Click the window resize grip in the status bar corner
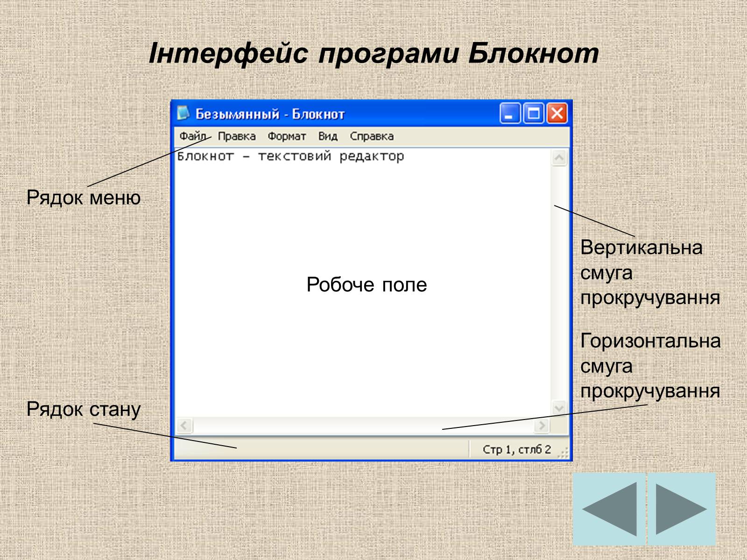The height and width of the screenshot is (560, 747). point(564,453)
